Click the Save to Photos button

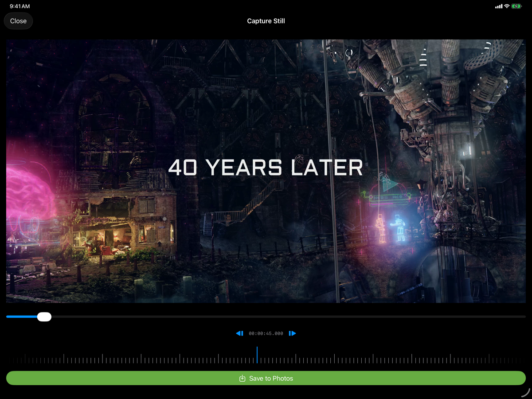[x=266, y=378]
